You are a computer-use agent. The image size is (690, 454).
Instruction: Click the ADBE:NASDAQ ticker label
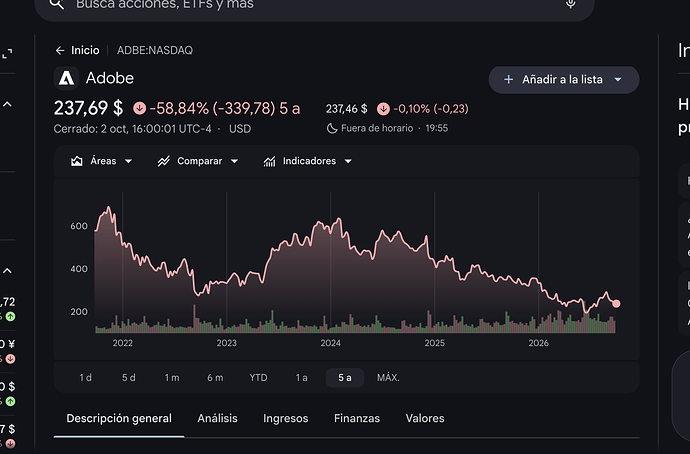tap(155, 50)
